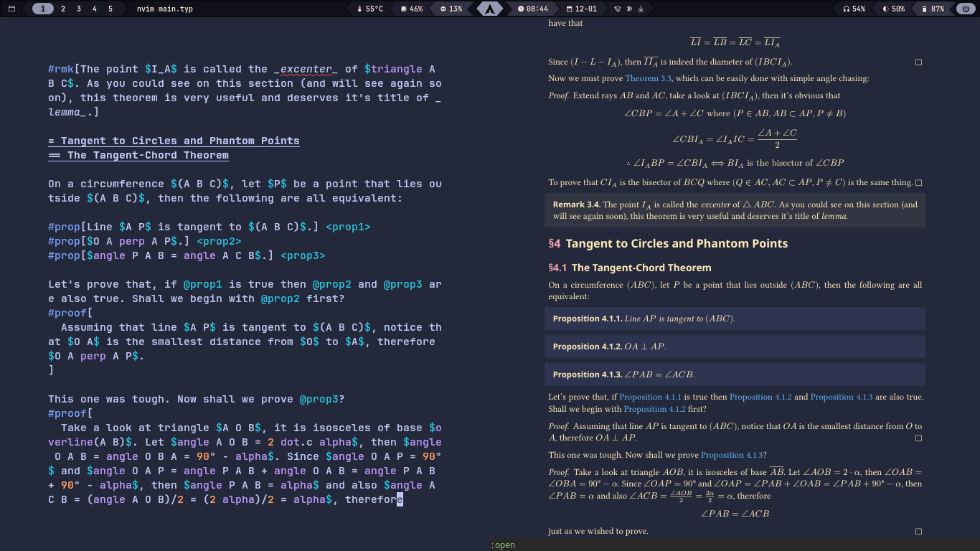Click the headphones volume icon at 54%
The height and width of the screenshot is (551, 980).
click(847, 9)
